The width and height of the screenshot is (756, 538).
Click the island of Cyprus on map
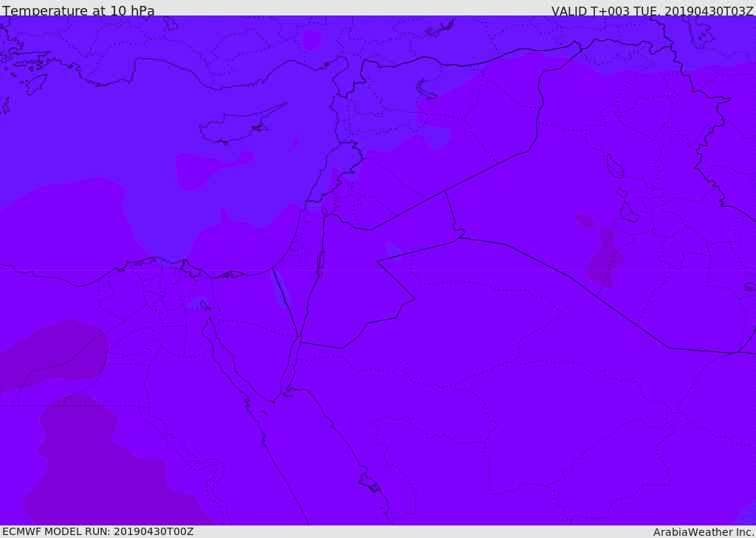point(242,124)
